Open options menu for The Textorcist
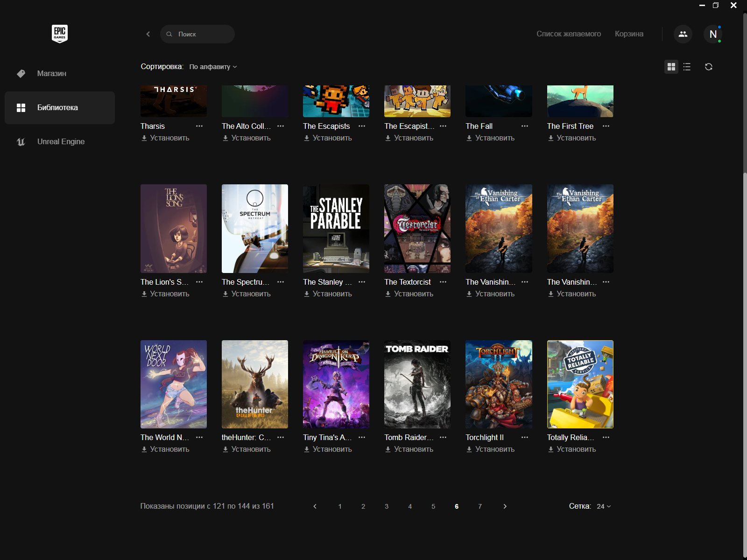 [x=443, y=282]
